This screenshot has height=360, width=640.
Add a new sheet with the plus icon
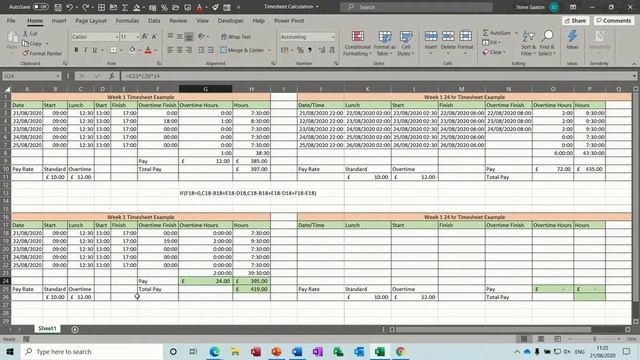click(x=75, y=329)
